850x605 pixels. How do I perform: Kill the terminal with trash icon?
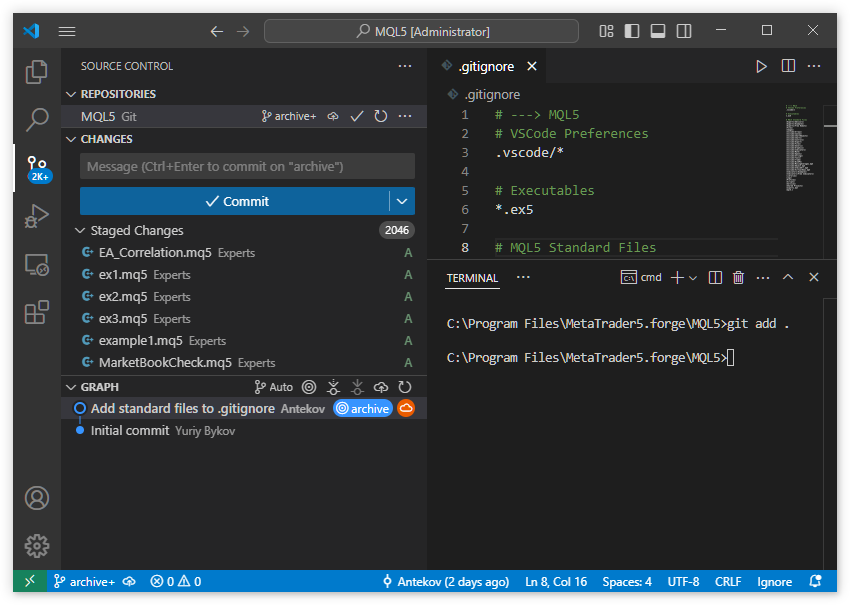[738, 278]
